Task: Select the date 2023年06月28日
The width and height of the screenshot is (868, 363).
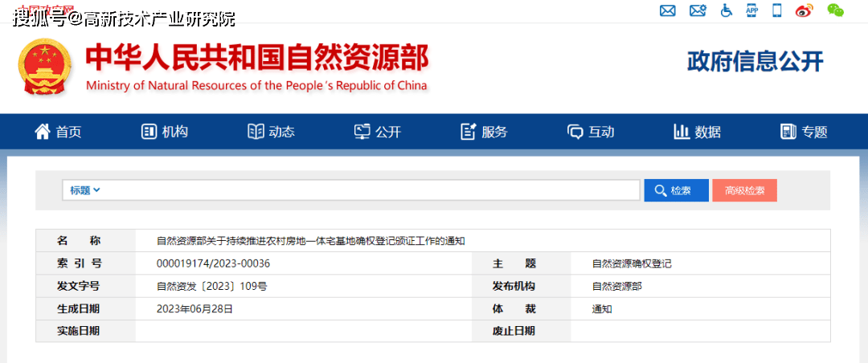Action: point(194,308)
